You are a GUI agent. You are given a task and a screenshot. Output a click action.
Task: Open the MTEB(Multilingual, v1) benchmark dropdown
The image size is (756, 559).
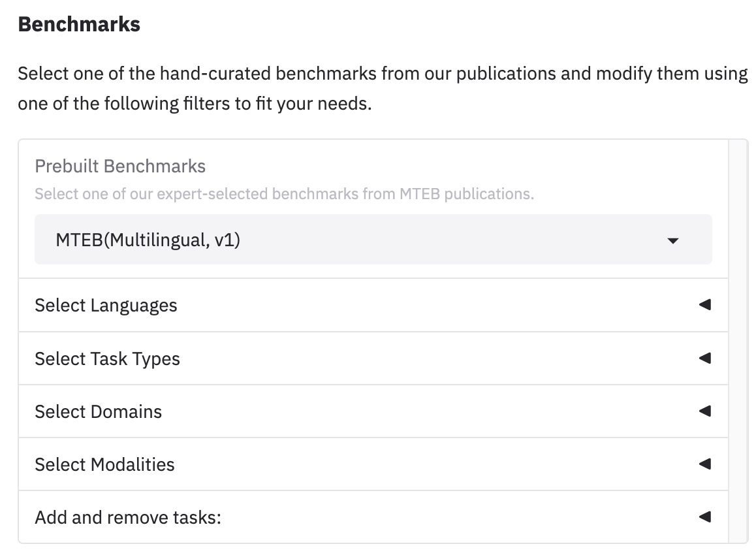pyautogui.click(x=372, y=240)
